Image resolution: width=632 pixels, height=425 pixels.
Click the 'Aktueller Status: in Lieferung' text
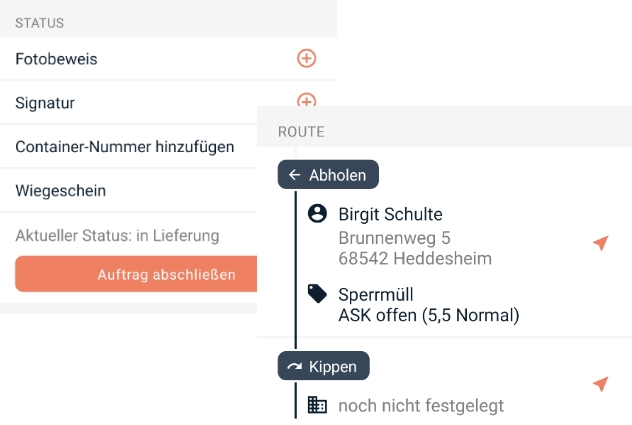pos(117,236)
